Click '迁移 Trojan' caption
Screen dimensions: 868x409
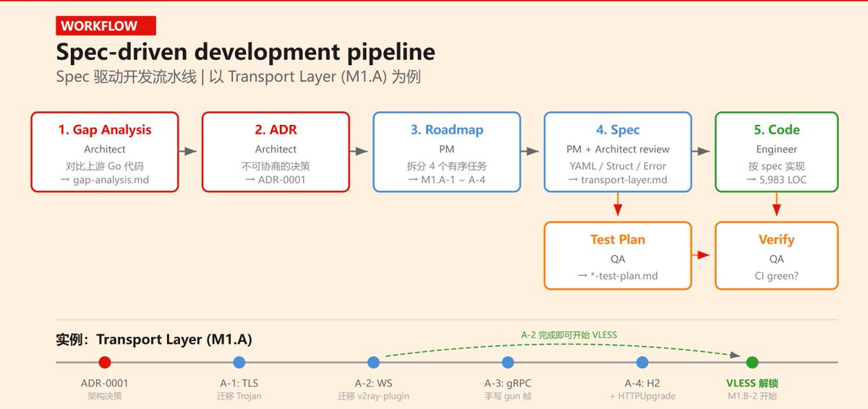pyautogui.click(x=239, y=396)
